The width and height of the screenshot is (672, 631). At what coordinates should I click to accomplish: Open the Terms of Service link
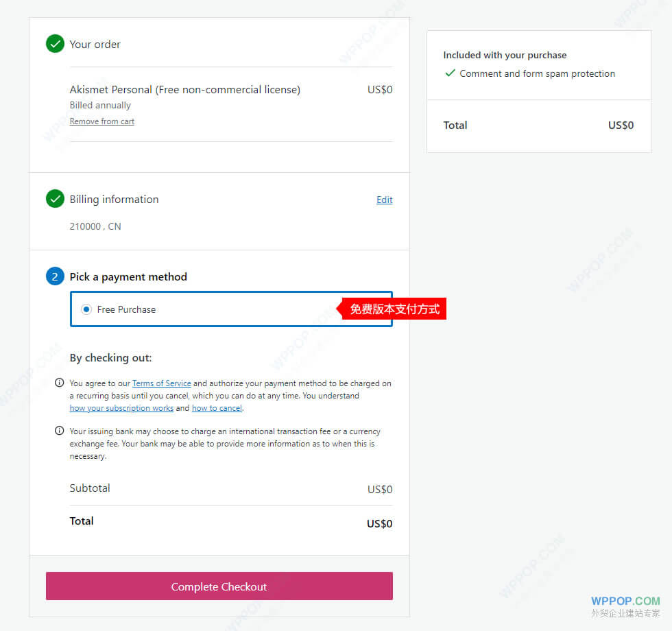pos(162,383)
